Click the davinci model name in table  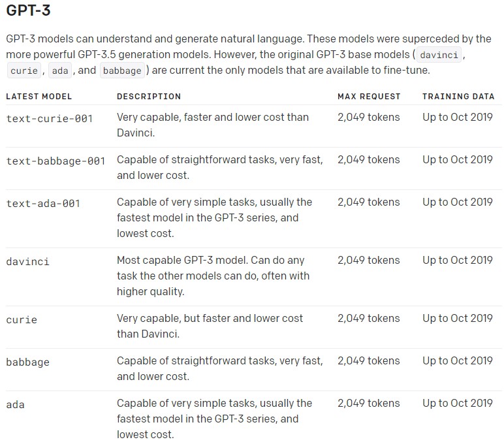click(27, 261)
